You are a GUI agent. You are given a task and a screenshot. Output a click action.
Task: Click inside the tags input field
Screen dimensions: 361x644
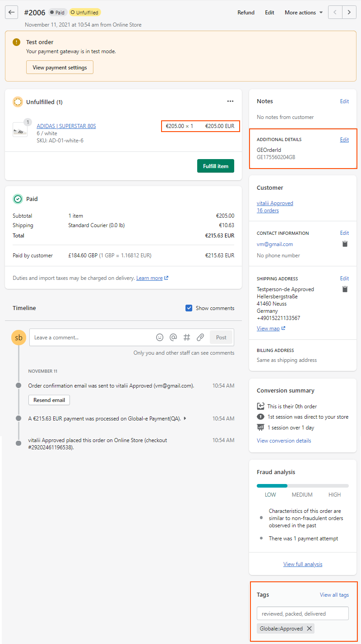pos(302,613)
